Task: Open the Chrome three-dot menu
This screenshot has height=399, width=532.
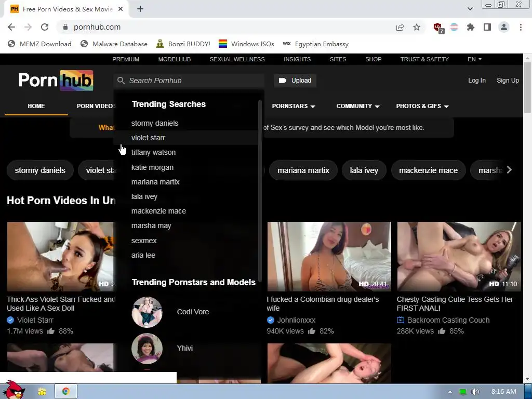Action: [x=521, y=27]
